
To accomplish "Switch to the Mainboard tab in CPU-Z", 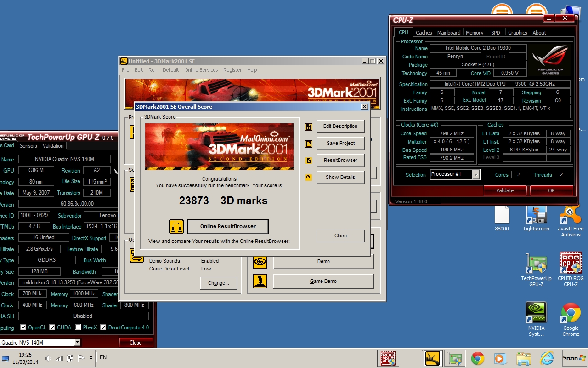I will click(x=449, y=33).
